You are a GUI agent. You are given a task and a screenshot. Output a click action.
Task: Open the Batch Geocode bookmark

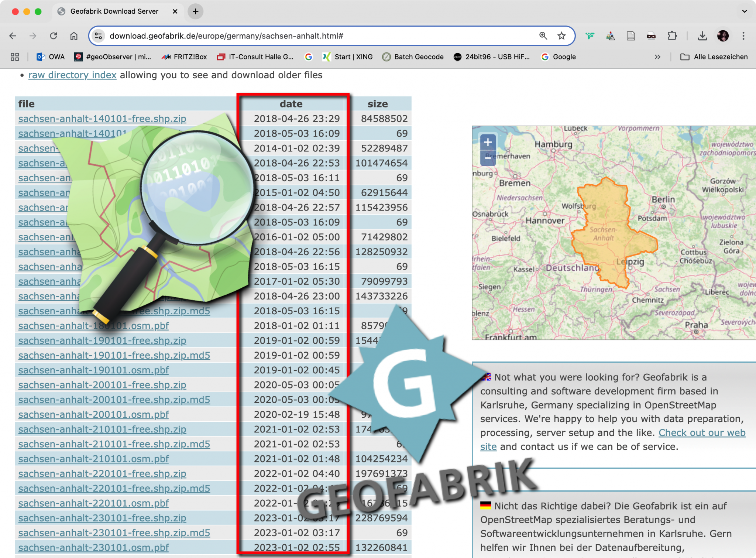point(413,57)
